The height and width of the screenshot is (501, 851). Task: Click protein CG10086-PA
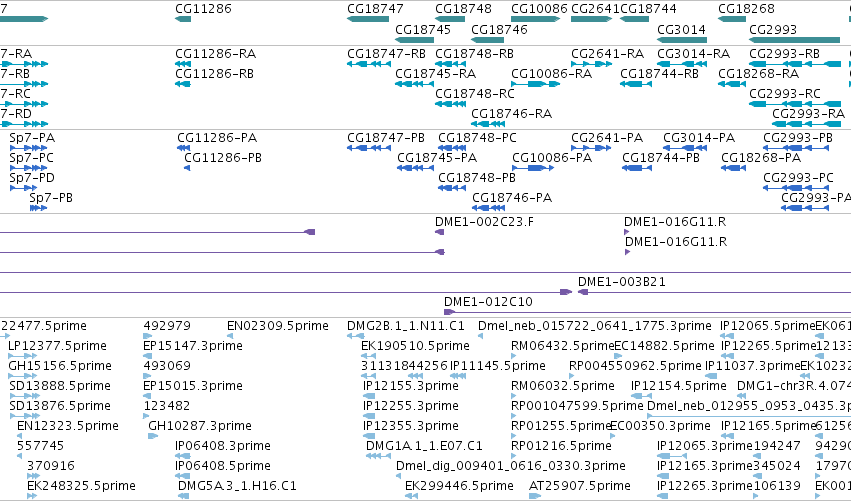(x=552, y=158)
